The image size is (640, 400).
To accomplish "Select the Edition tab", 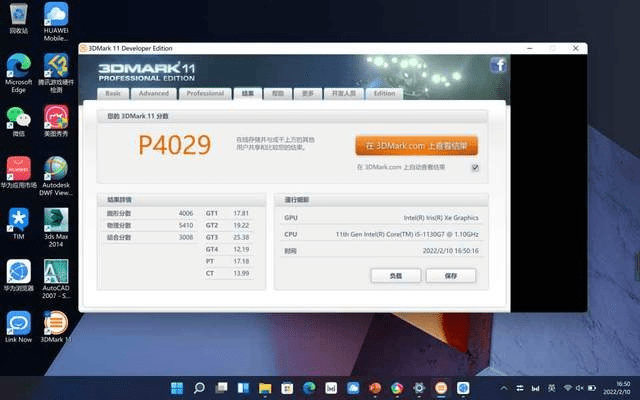I will point(384,93).
